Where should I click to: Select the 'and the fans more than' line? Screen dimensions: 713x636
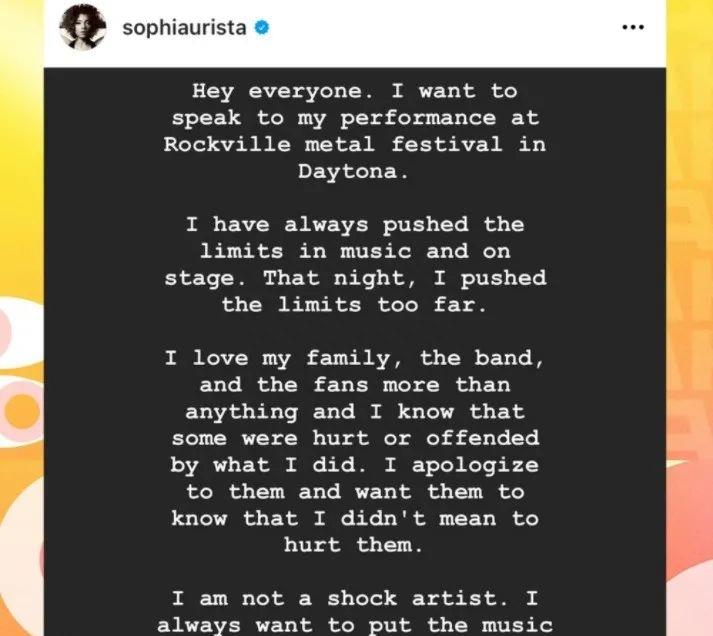click(355, 385)
